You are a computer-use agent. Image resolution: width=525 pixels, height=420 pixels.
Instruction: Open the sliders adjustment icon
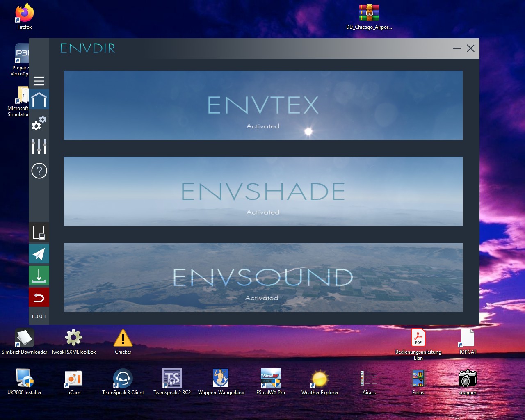click(x=39, y=146)
